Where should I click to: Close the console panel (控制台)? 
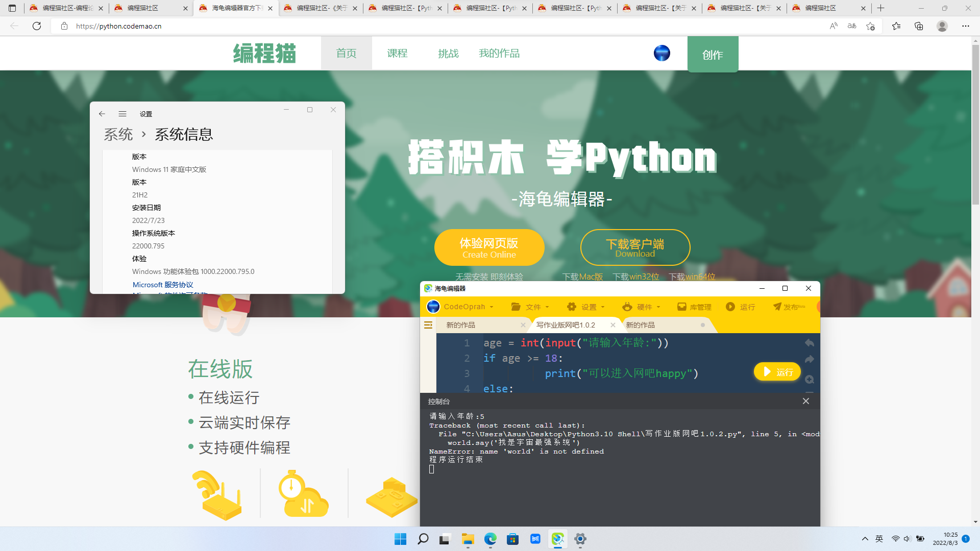tap(806, 401)
